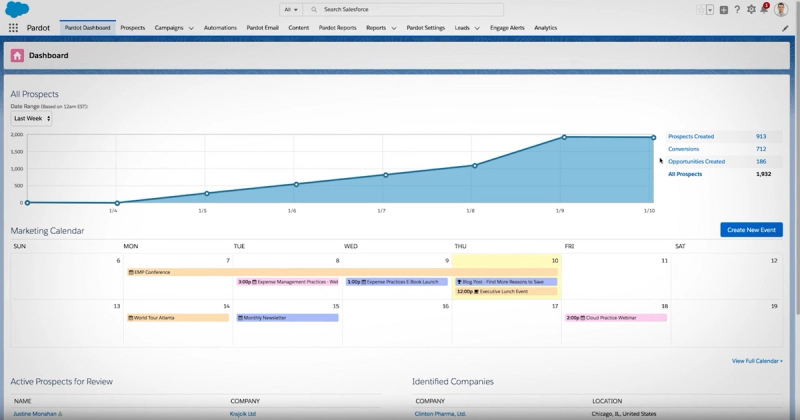Click the pencil edit navigation icon
The image size is (800, 420).
[785, 29]
